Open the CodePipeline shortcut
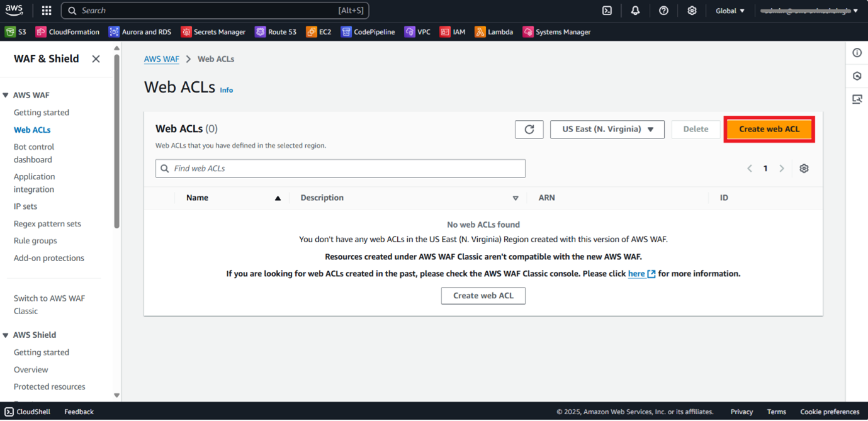Image resolution: width=868 pixels, height=421 pixels. tap(368, 31)
